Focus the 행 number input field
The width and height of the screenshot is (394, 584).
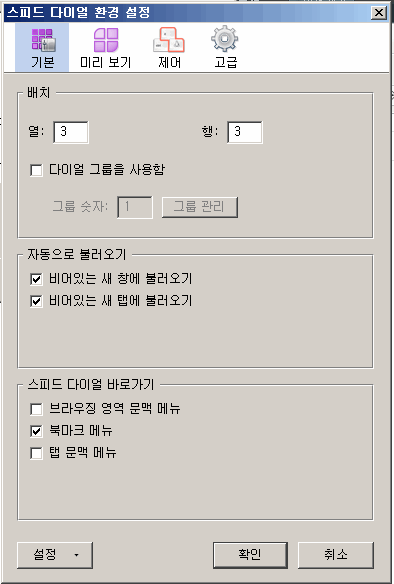point(245,132)
